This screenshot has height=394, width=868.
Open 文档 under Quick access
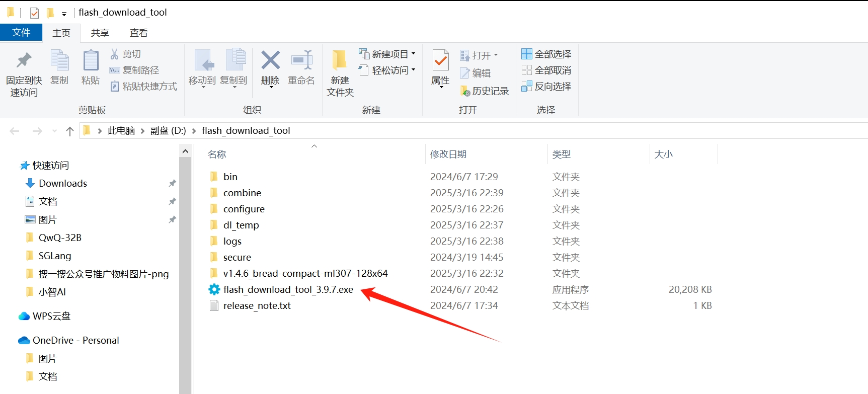(x=48, y=201)
